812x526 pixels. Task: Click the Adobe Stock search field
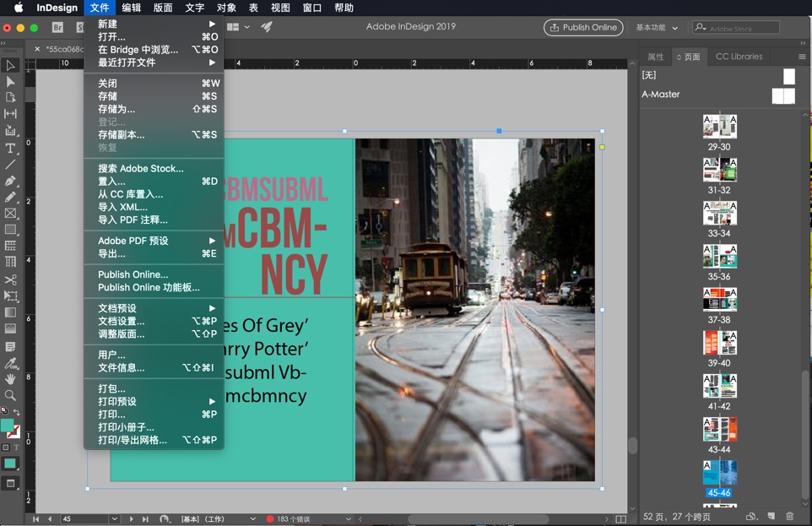pos(735,28)
